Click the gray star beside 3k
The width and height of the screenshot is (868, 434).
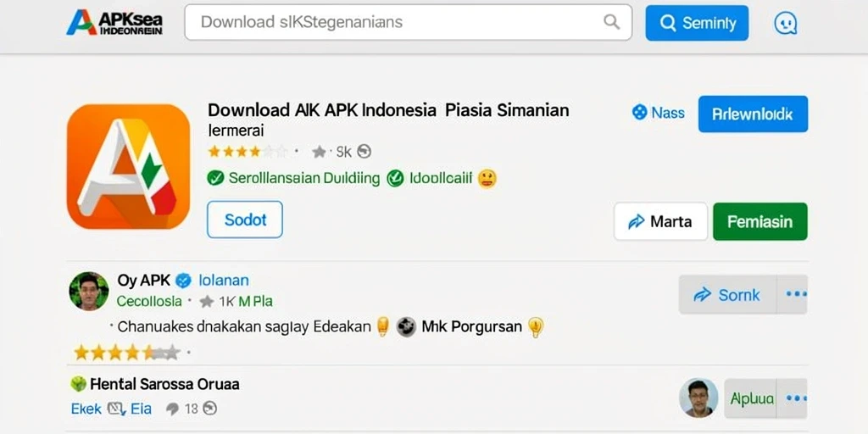pyautogui.click(x=319, y=152)
